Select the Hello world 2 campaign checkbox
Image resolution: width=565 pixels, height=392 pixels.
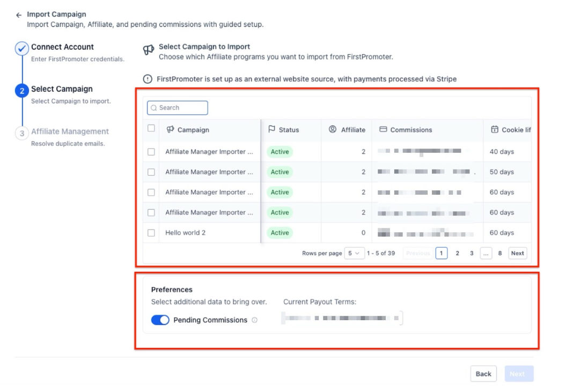151,233
